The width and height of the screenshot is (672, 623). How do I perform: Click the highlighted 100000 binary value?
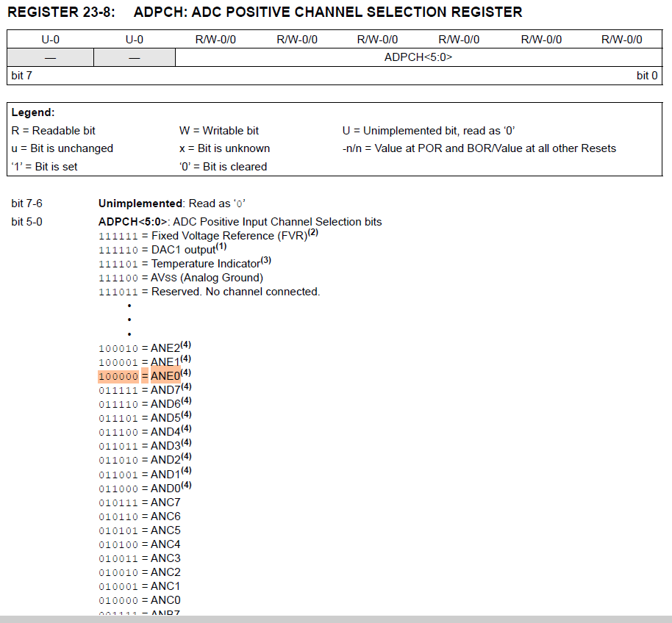(x=118, y=376)
